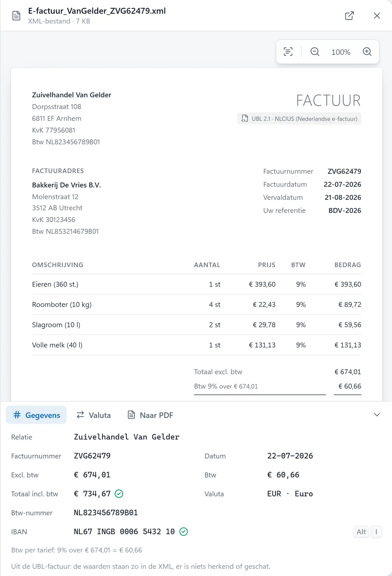Click the Totaal incl. btw verified checkmark
Screen dimensions: 392x576
[119, 494]
